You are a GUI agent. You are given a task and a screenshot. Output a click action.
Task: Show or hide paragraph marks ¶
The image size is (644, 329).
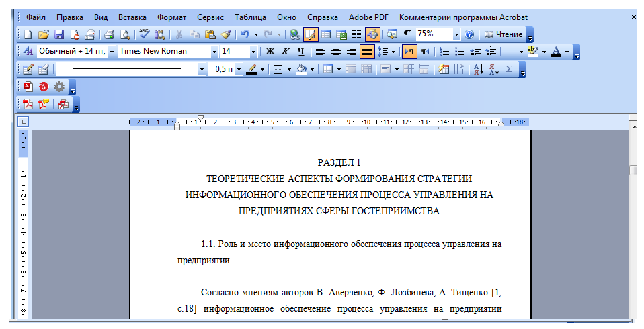click(x=407, y=34)
